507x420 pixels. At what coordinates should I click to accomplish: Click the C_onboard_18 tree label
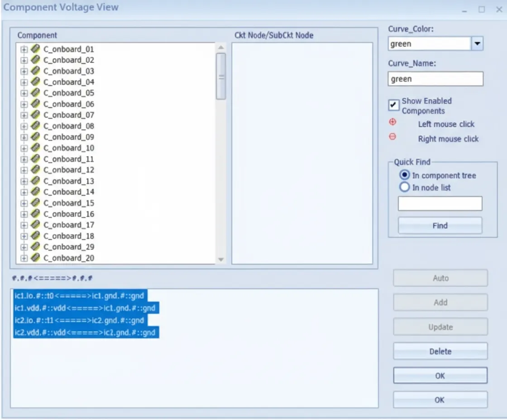click(x=69, y=236)
